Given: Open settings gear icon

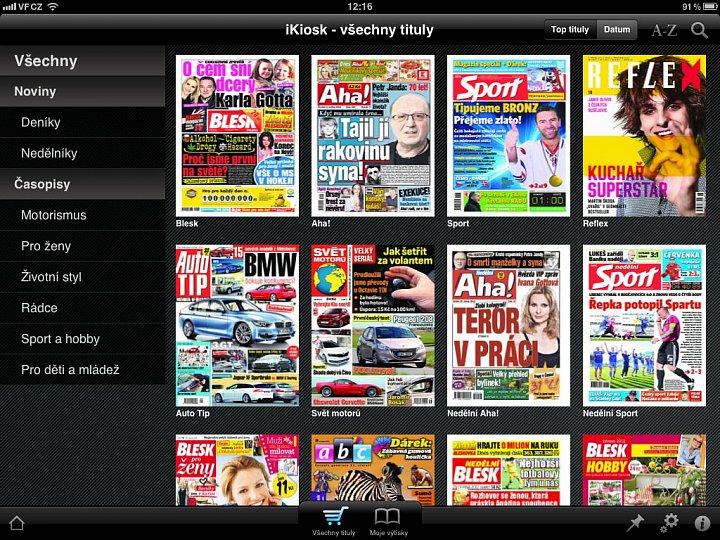Looking at the screenshot, I should [x=669, y=523].
